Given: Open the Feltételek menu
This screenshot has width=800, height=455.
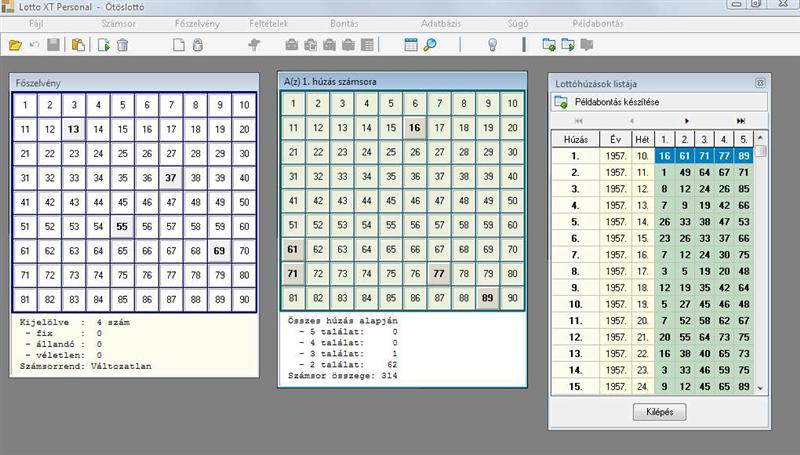Looking at the screenshot, I should [x=268, y=23].
